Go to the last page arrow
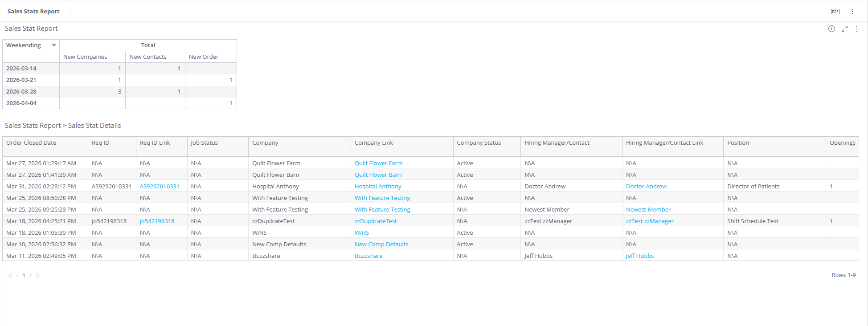The width and height of the screenshot is (868, 326). pyautogui.click(x=37, y=276)
